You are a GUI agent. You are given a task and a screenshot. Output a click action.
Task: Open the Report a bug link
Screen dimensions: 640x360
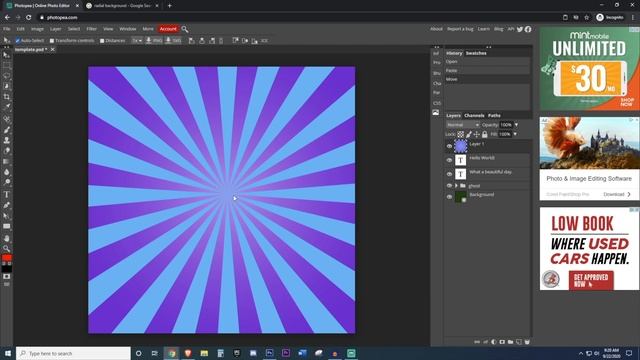[x=460, y=29]
